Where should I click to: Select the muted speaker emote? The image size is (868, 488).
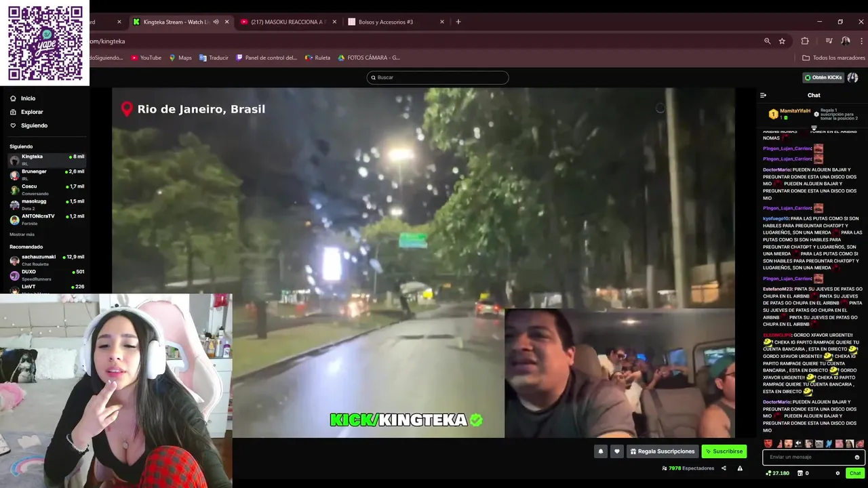[798, 444]
